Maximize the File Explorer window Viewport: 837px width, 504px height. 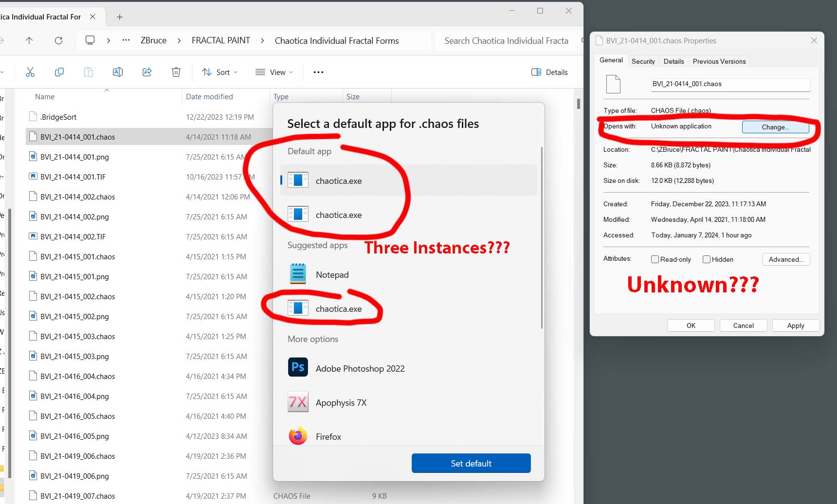point(540,11)
